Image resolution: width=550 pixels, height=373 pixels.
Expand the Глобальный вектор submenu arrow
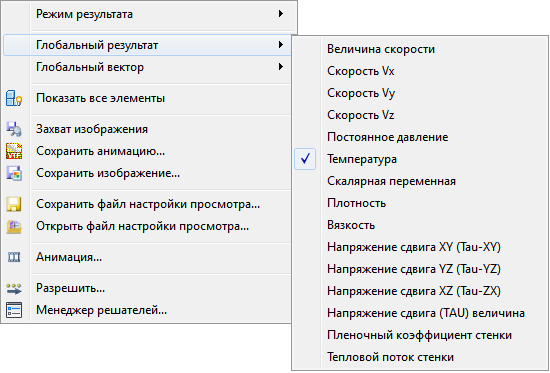pos(281,67)
